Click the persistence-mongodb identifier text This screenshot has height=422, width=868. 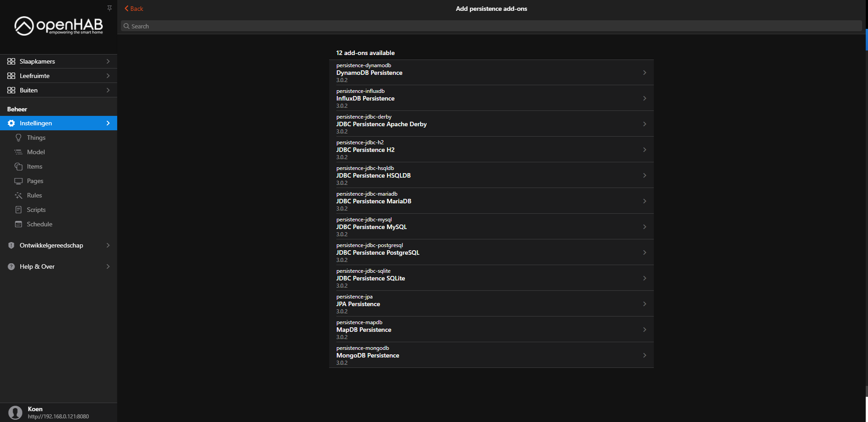[363, 348]
